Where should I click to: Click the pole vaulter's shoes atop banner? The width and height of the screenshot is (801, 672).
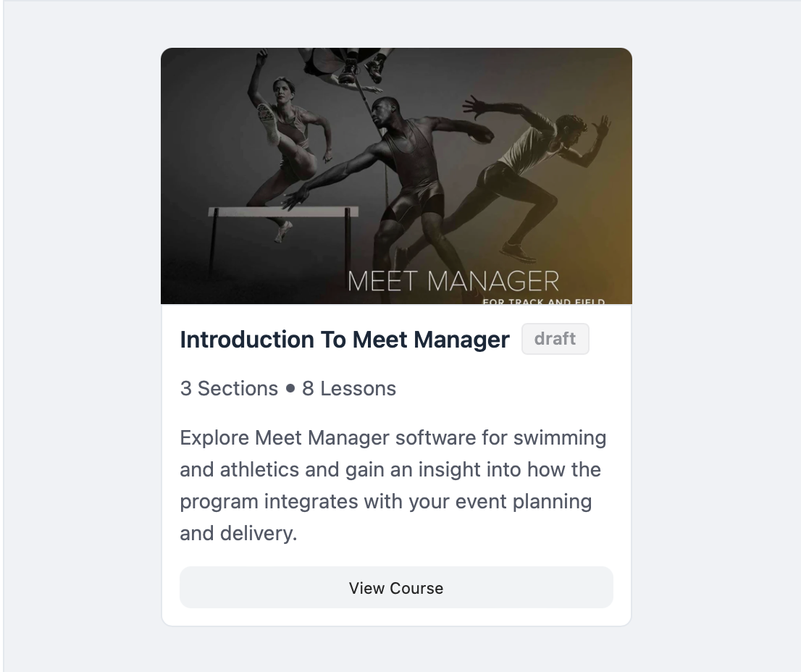click(361, 69)
